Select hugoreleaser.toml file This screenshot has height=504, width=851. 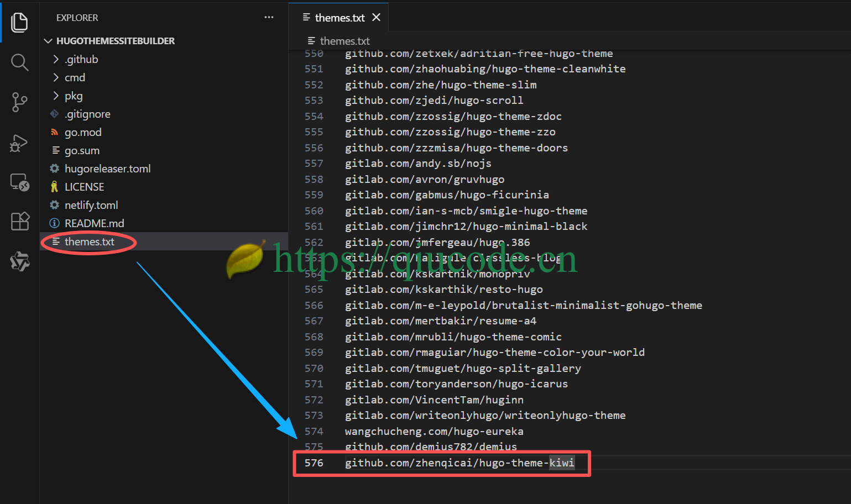pos(107,169)
